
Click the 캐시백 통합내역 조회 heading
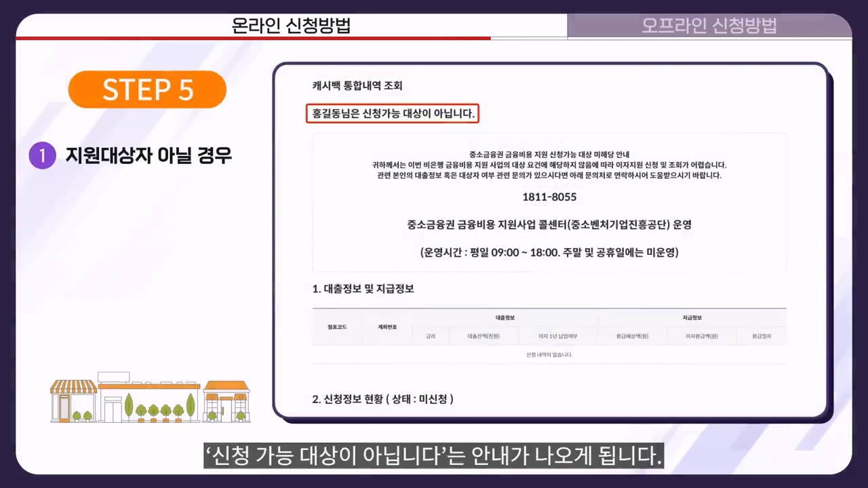pos(357,85)
